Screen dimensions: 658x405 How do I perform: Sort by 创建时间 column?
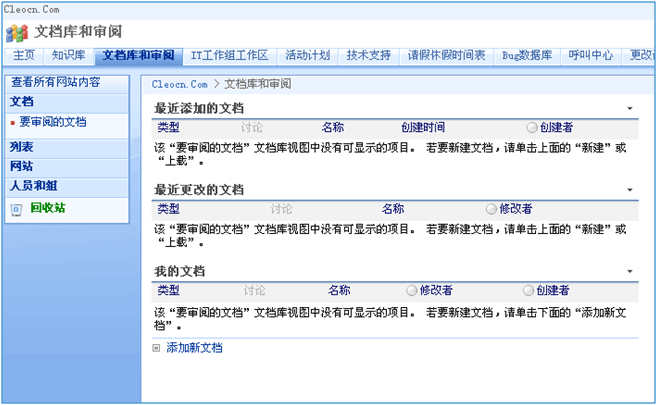click(423, 128)
